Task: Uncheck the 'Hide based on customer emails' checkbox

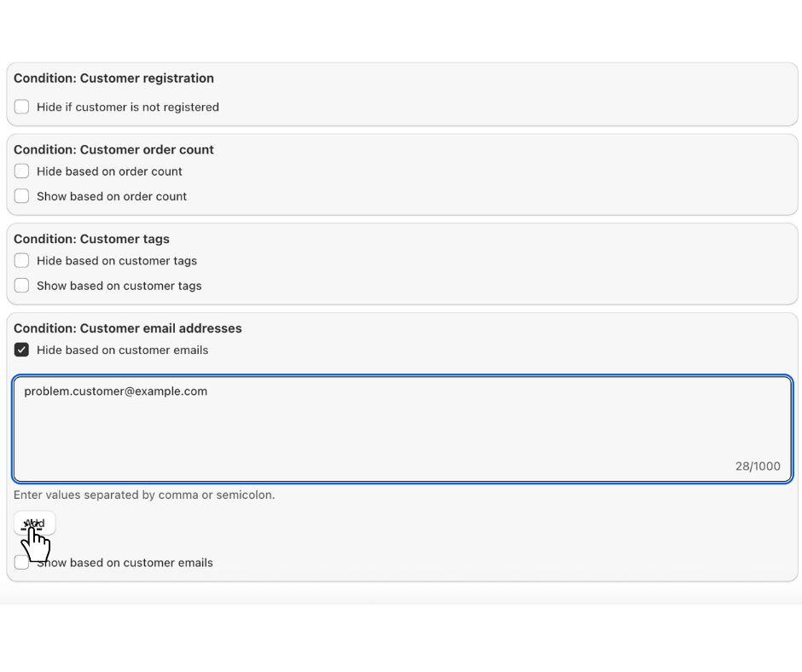Action: [x=21, y=350]
